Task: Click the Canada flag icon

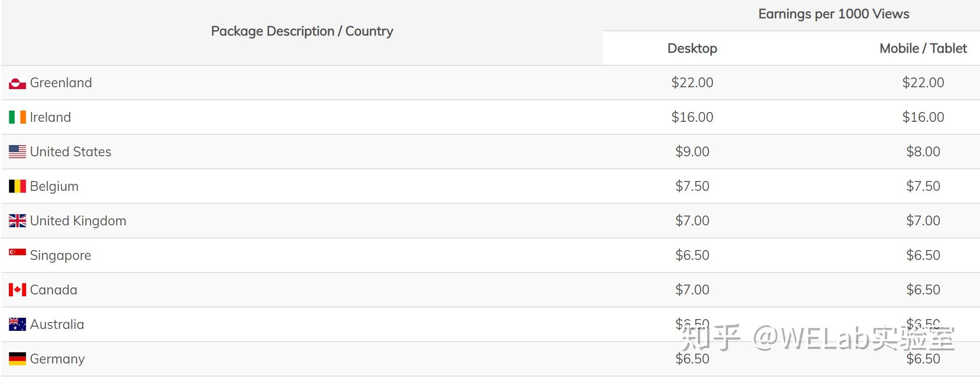Action: pos(17,290)
